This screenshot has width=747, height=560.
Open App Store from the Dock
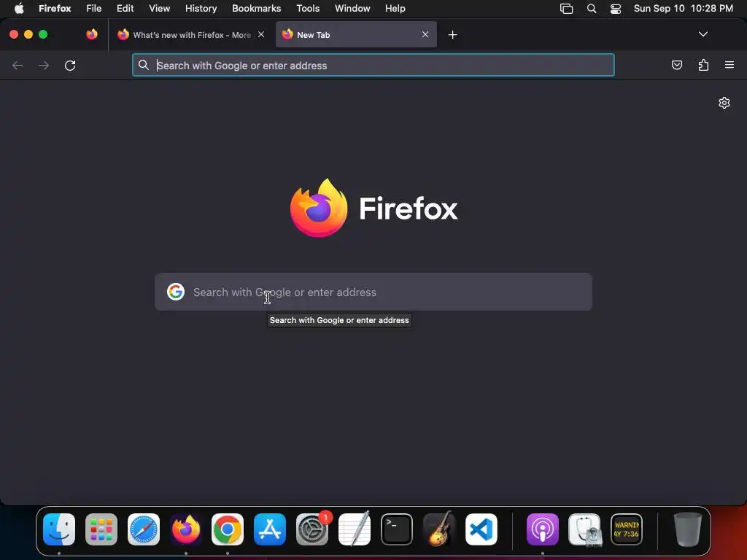coord(270,529)
